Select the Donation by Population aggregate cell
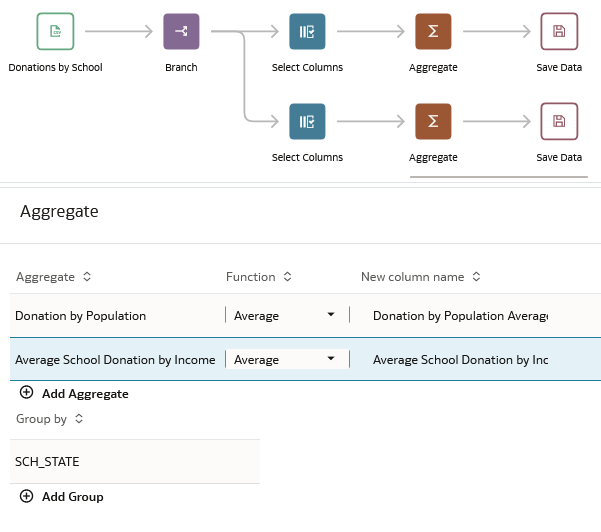The width and height of the screenshot is (601, 532). [80, 316]
